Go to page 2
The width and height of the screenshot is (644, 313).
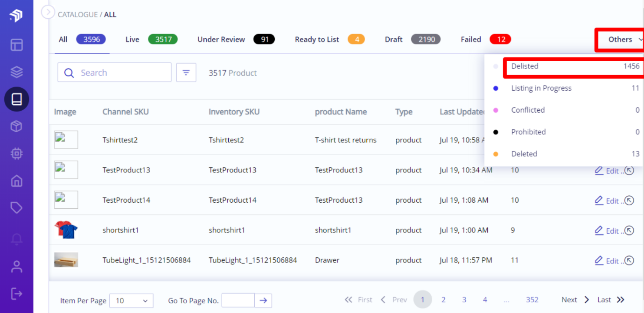[443, 300]
